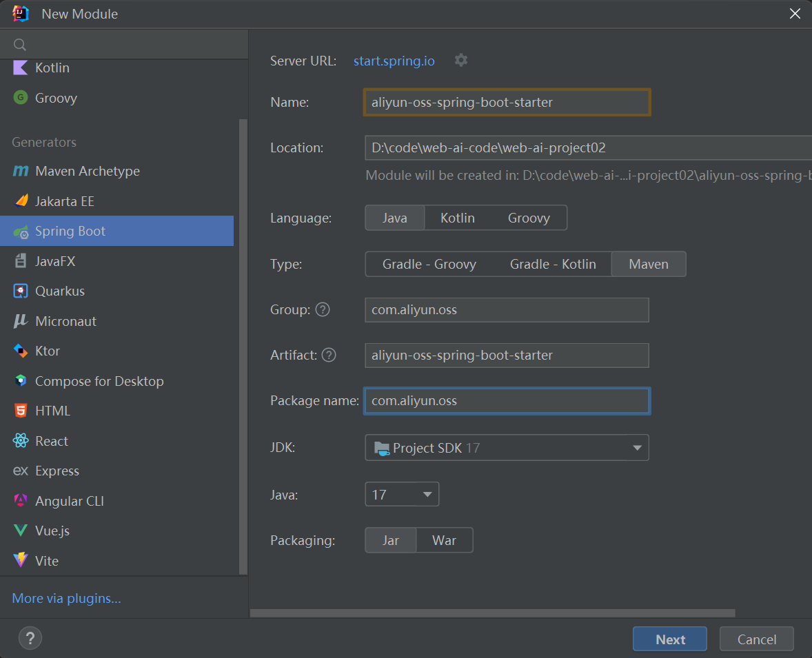Show help for the Artifact field
Viewport: 812px width, 658px height.
329,355
